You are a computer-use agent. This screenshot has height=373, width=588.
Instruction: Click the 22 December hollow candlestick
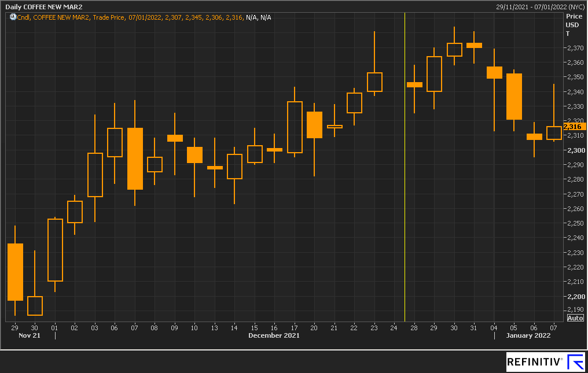[x=354, y=103]
